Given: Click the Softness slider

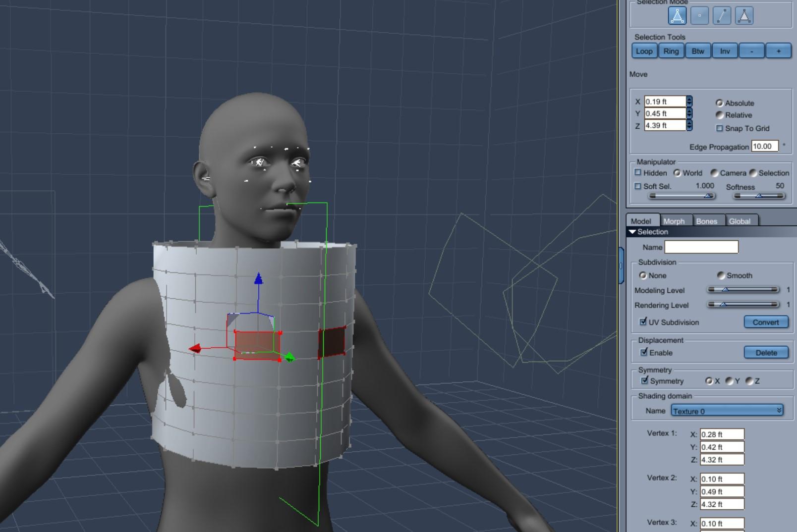Looking at the screenshot, I should pos(759,196).
